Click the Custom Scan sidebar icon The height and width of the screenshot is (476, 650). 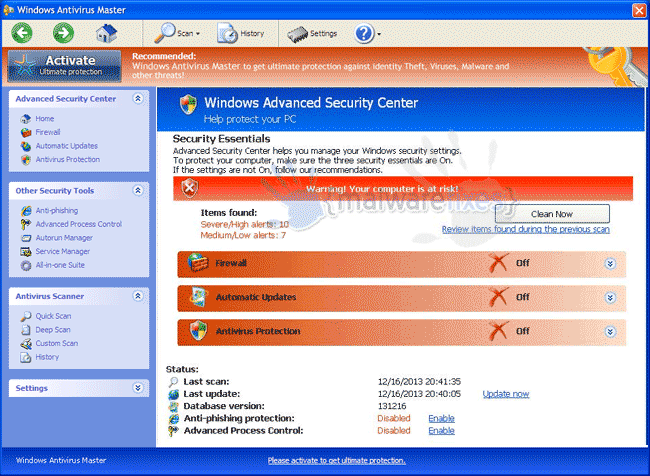click(x=26, y=344)
